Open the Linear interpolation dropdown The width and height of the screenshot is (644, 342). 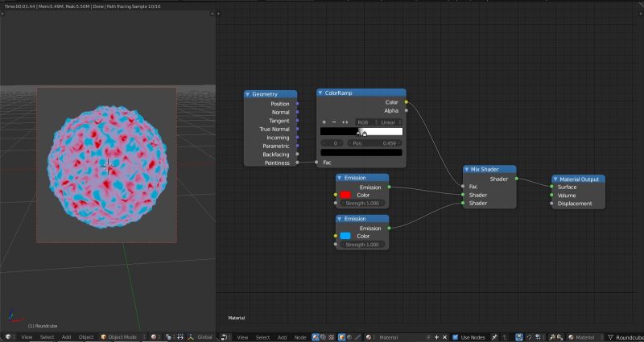click(x=390, y=122)
